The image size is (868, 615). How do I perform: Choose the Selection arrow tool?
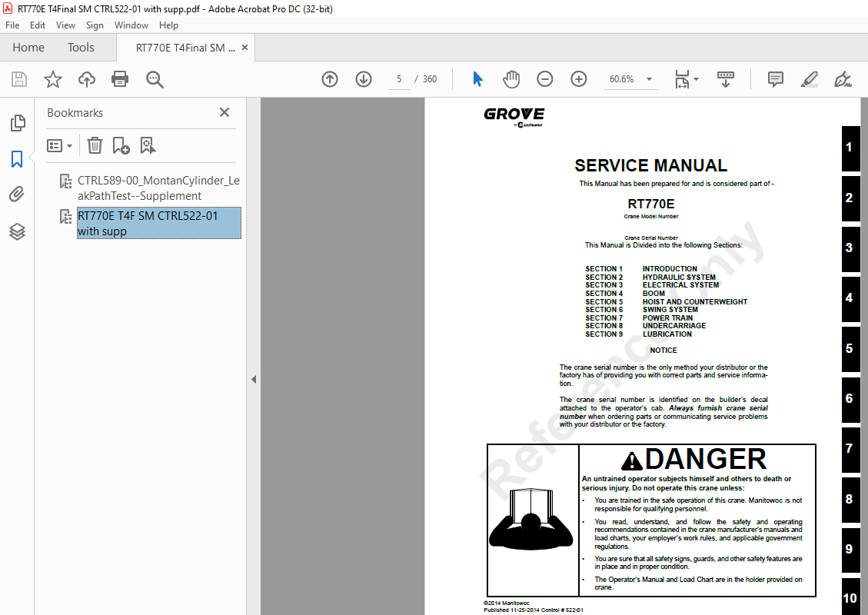[477, 79]
